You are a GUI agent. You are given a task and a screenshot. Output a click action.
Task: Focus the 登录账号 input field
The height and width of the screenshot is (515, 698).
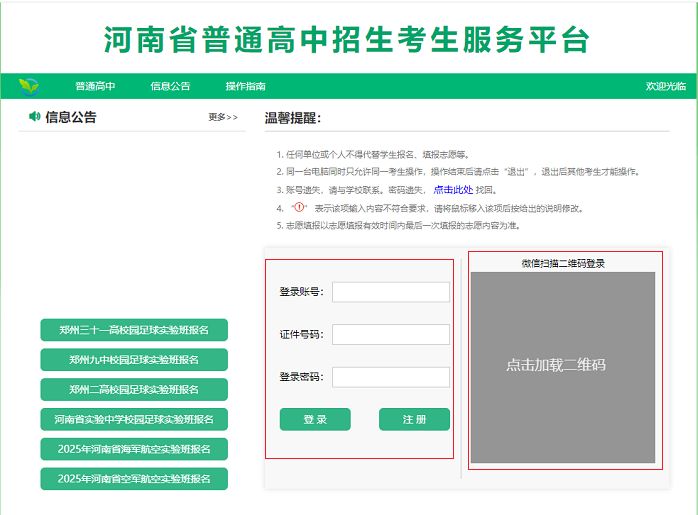pyautogui.click(x=390, y=292)
